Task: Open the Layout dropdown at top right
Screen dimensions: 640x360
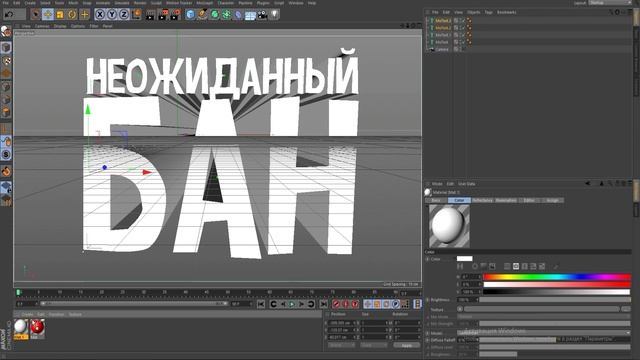Action: click(610, 3)
